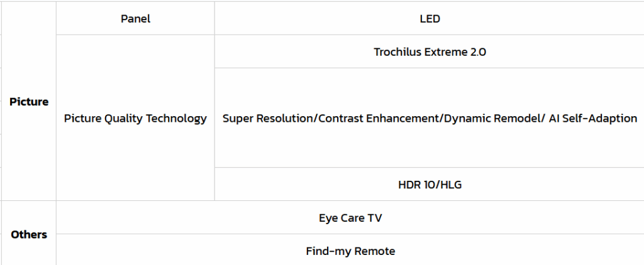Click the word Quality in the label
The width and height of the screenshot is (644, 265).
pos(124,118)
